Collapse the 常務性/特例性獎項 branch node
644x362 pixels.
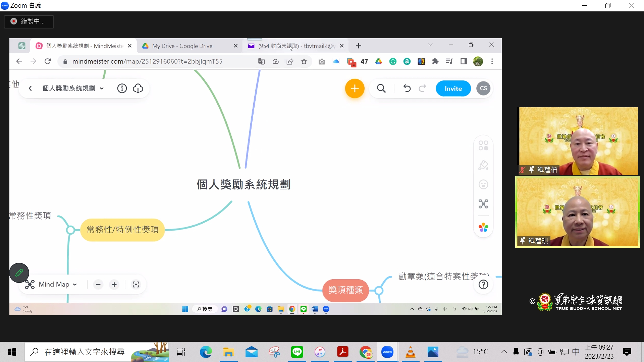[70, 230]
